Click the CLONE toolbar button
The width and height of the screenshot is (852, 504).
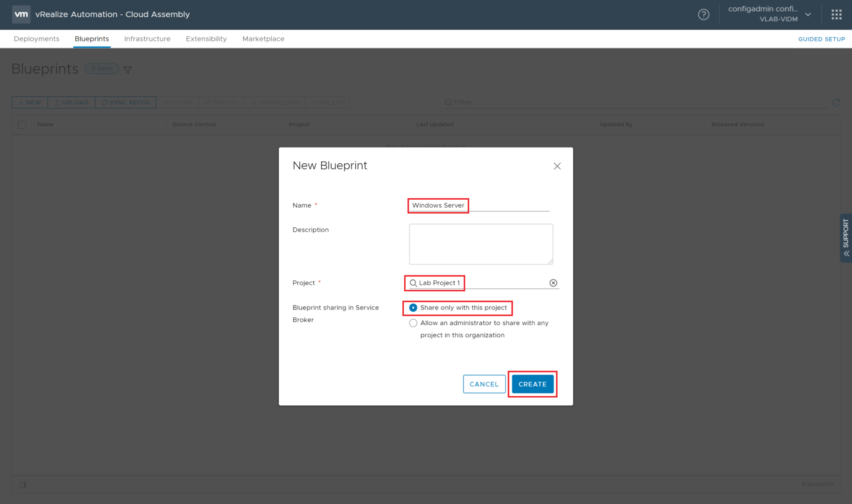(177, 102)
